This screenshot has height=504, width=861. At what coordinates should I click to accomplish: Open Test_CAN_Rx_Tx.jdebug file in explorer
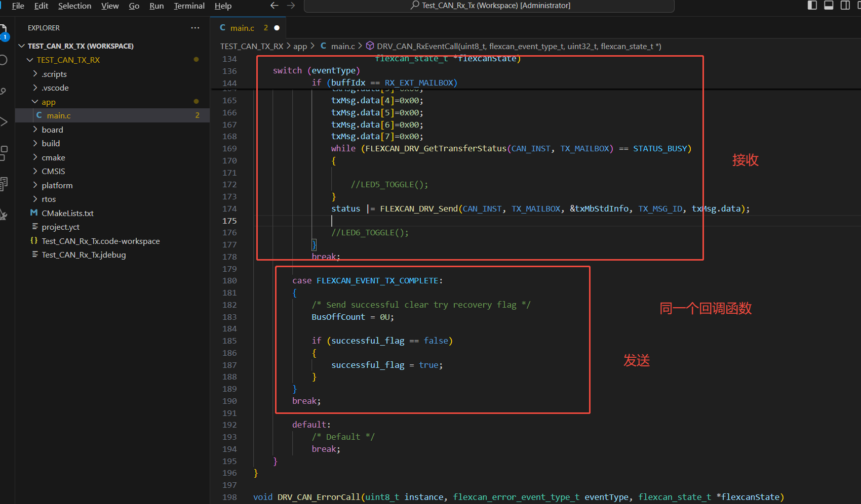click(x=84, y=255)
